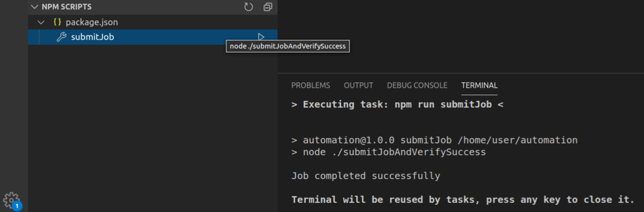The height and width of the screenshot is (212, 644).
Task: Click the curly braces package.json icon
Action: click(57, 22)
